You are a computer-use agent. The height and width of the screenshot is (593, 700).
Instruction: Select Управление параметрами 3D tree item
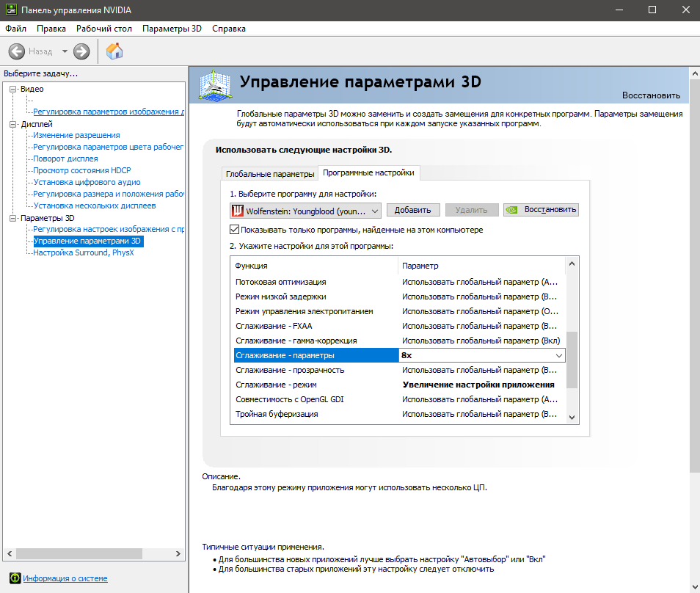click(x=88, y=241)
